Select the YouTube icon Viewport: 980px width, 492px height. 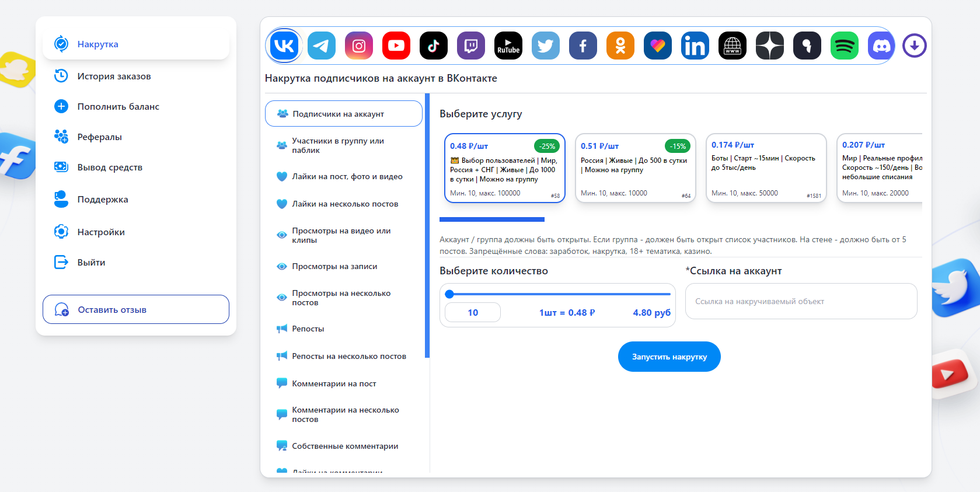pyautogui.click(x=396, y=46)
